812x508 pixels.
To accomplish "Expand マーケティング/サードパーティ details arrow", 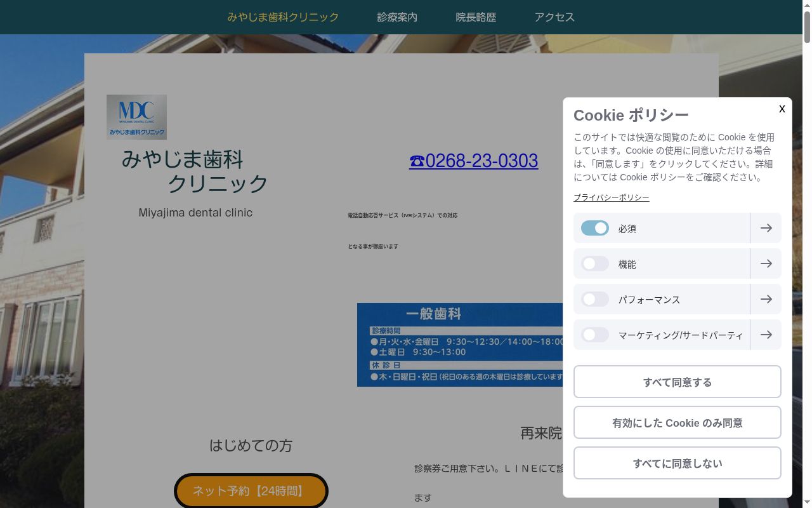I will [766, 335].
